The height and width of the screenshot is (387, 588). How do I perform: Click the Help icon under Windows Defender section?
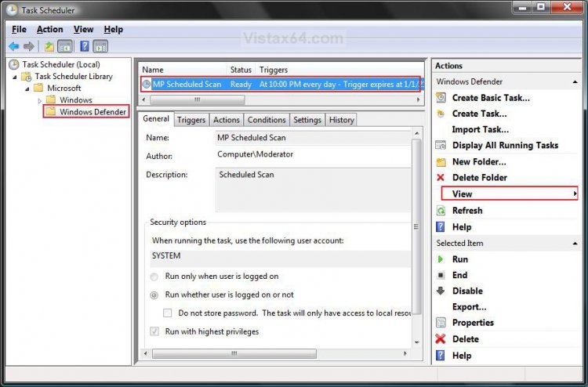tap(441, 227)
